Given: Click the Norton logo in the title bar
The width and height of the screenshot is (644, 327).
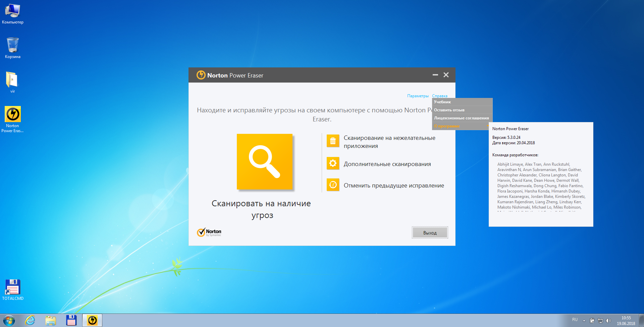Looking at the screenshot, I should (201, 75).
